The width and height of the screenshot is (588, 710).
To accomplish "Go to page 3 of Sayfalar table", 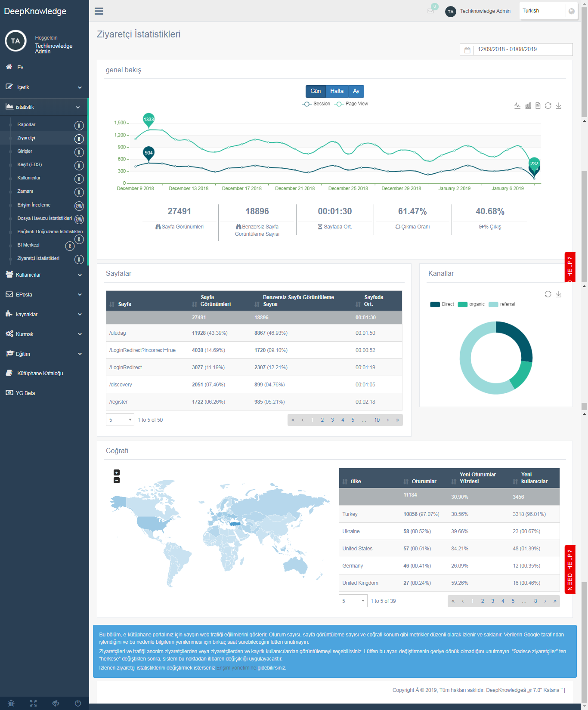I will [x=332, y=420].
